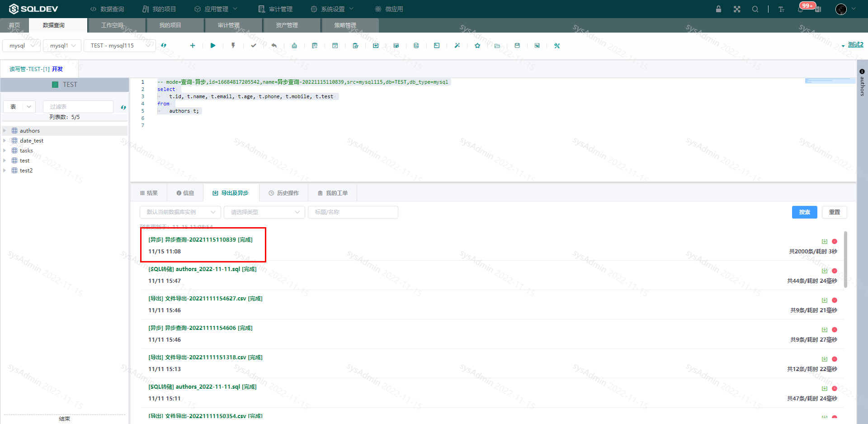Open the 默认当前数据库实例 dropdown
868x424 pixels.
(180, 212)
